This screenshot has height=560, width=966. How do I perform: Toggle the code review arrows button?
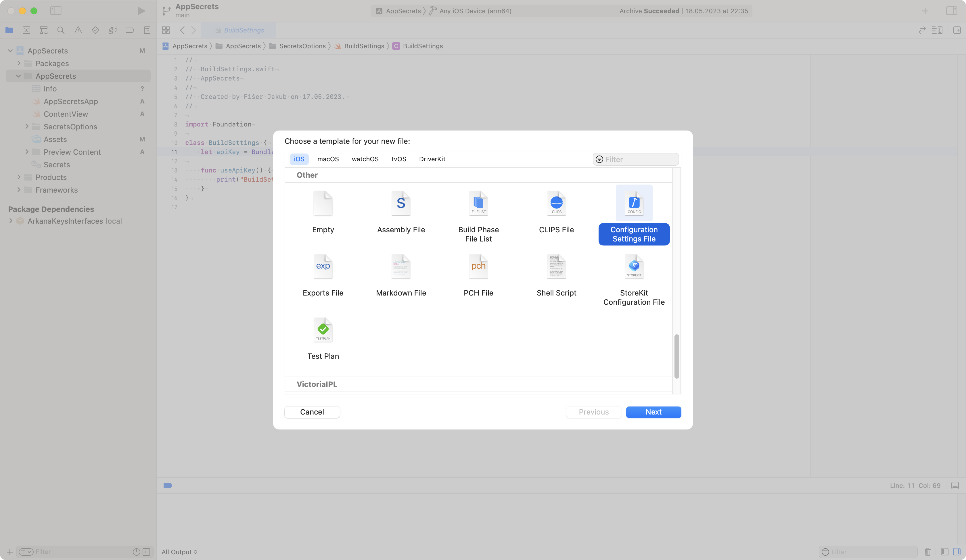pyautogui.click(x=922, y=30)
